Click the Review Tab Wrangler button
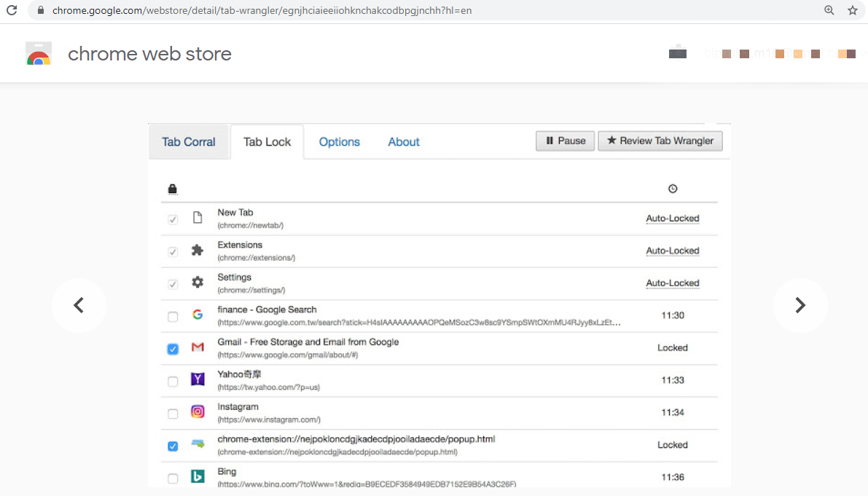 660,141
